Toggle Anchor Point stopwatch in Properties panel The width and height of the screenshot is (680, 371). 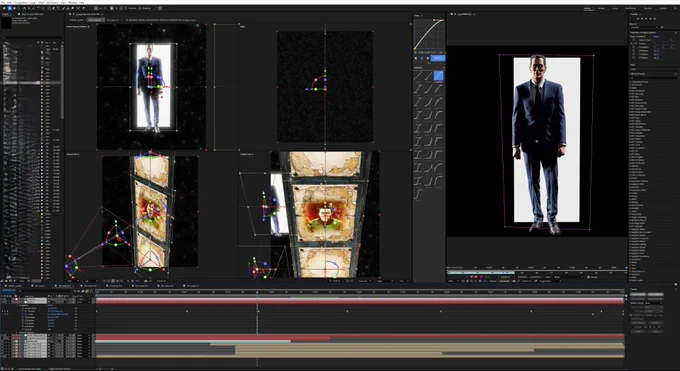634,40
